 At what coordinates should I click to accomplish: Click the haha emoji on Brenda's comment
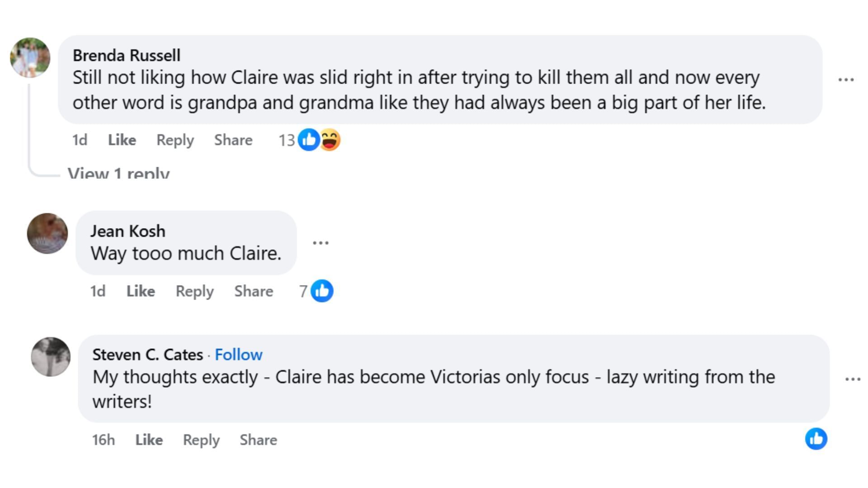[x=330, y=140]
